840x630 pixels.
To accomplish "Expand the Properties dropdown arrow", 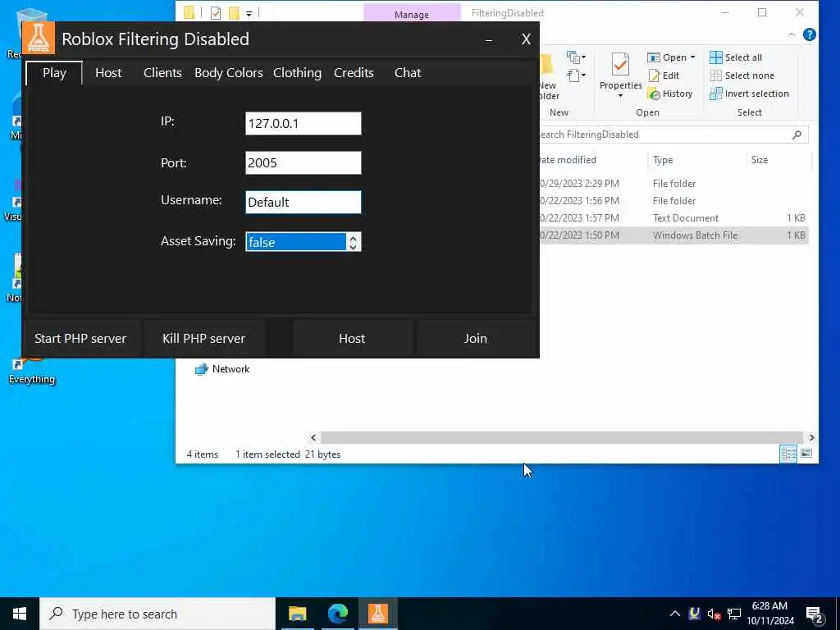I will click(620, 96).
